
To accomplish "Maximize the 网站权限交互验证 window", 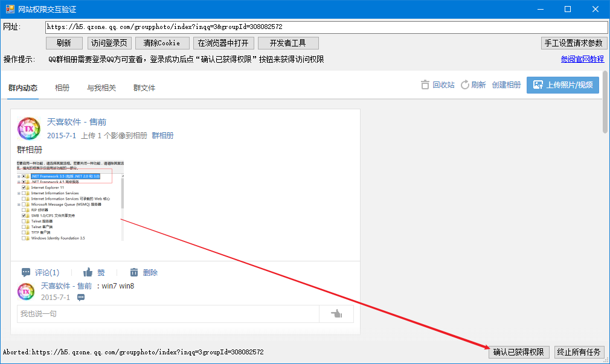I will click(x=568, y=9).
